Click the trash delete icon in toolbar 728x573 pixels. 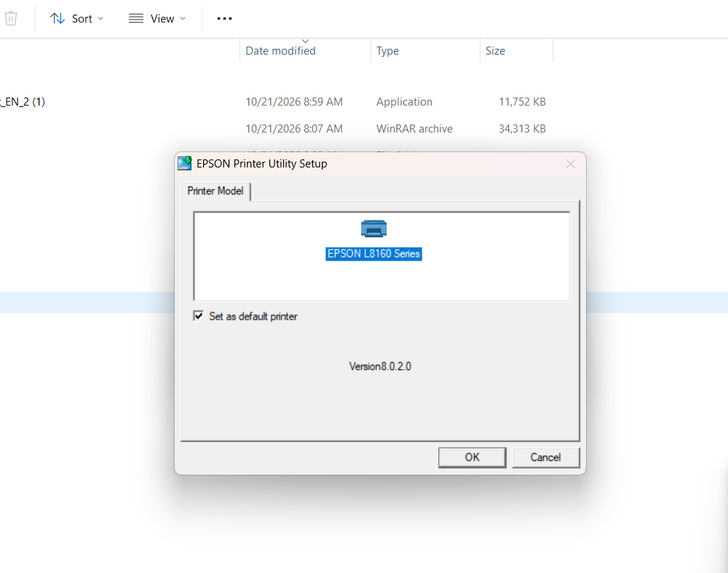pyautogui.click(x=11, y=19)
